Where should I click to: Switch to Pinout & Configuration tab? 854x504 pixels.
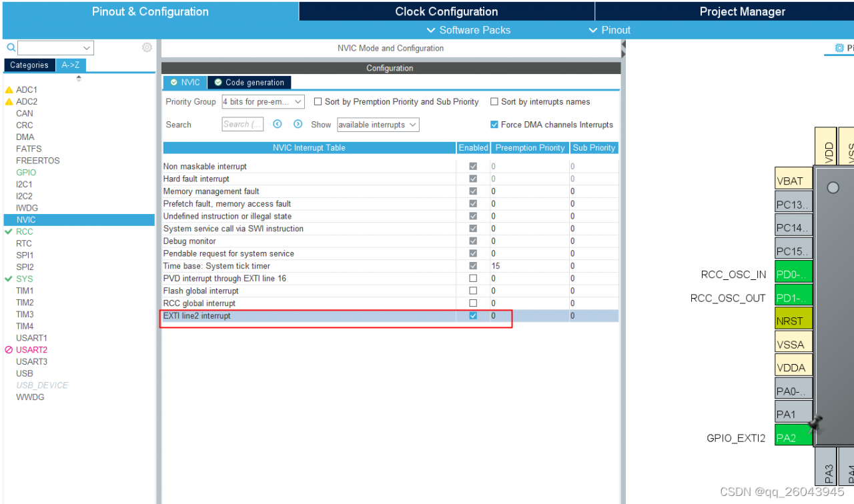tap(150, 11)
